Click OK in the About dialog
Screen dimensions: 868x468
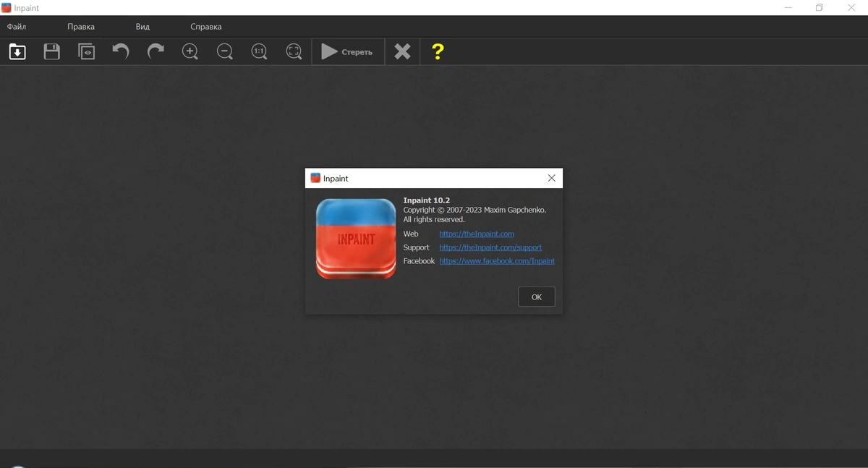(x=537, y=297)
